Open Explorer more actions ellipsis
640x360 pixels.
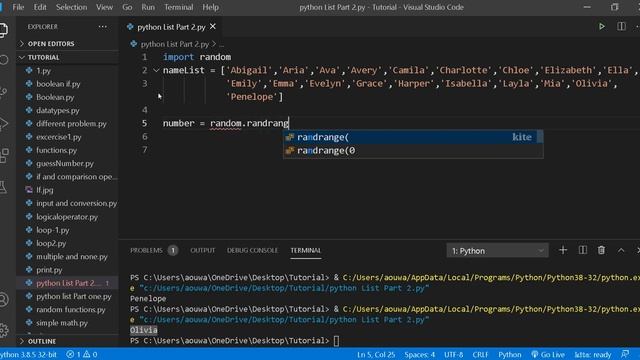tap(102, 27)
